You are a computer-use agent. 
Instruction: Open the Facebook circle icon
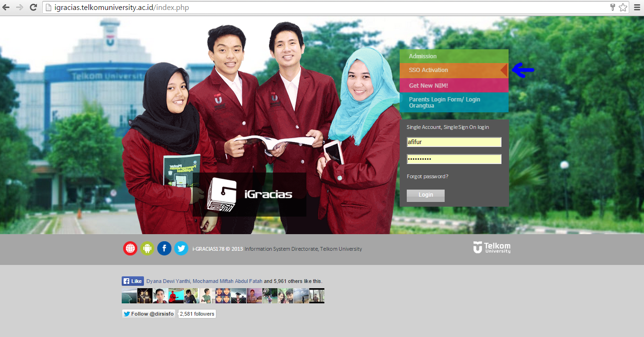(164, 248)
